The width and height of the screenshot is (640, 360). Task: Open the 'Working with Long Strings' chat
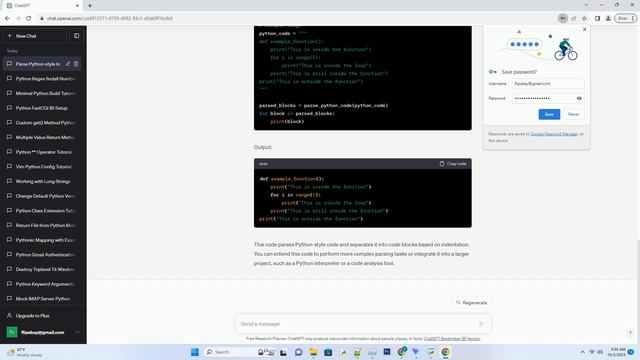(42, 182)
